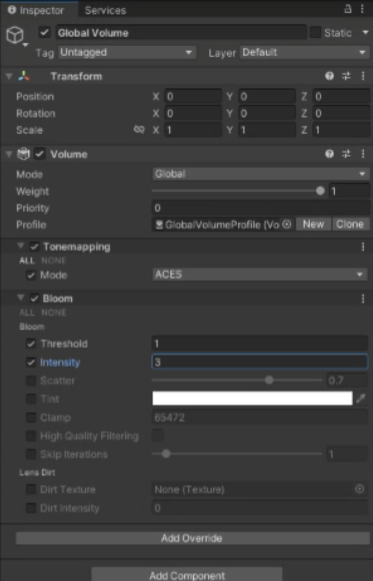This screenshot has width=373, height=581.
Task: Enable the Tint override checkbox
Action: click(31, 399)
